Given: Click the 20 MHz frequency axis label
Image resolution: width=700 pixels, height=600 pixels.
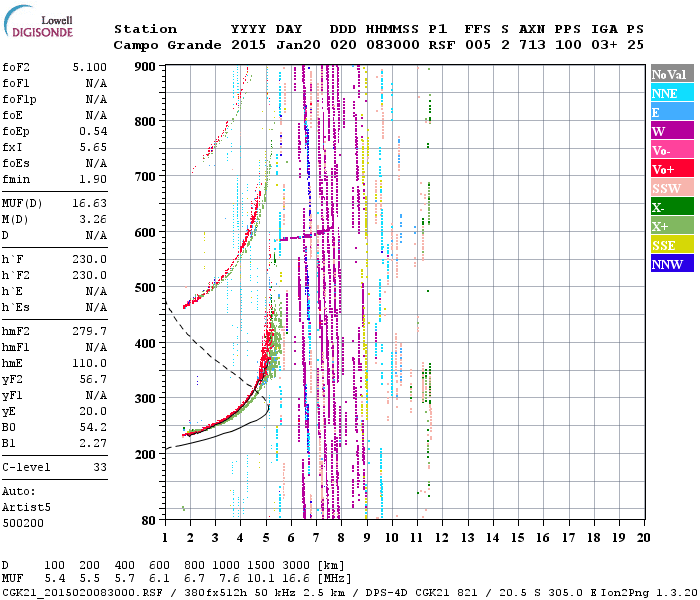Looking at the screenshot, I should pyautogui.click(x=643, y=538).
